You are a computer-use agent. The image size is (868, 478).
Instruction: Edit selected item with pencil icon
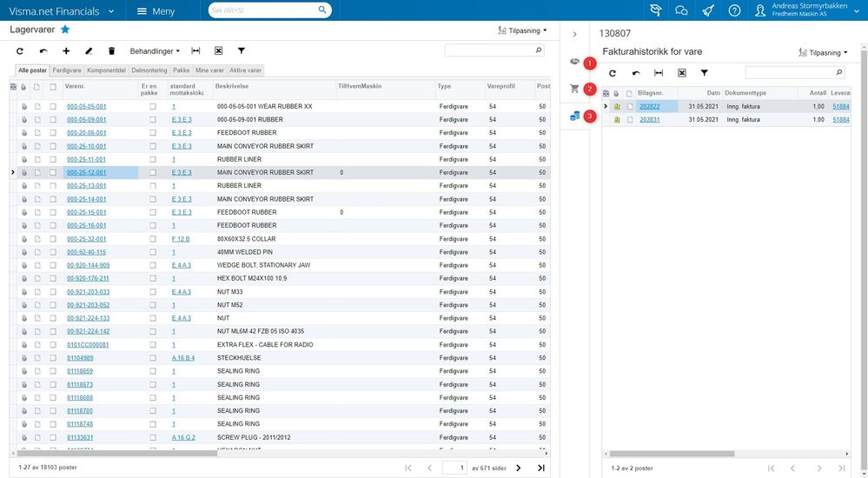click(x=89, y=51)
